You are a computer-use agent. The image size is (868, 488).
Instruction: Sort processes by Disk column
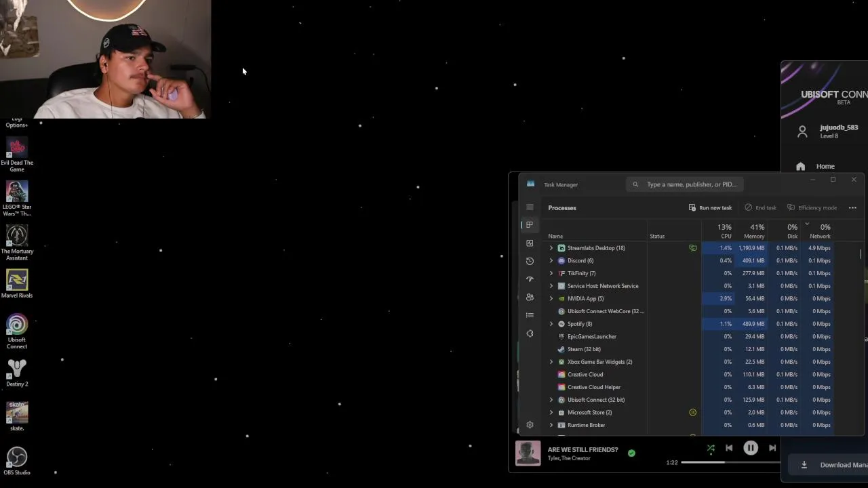pos(784,231)
